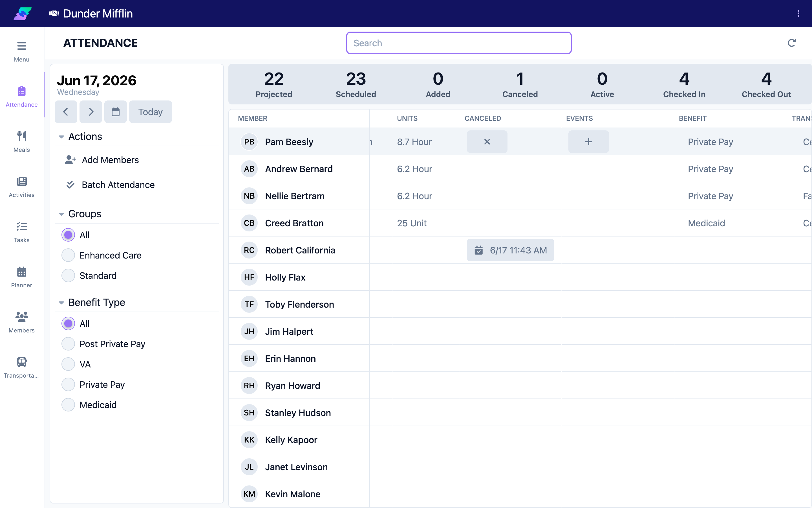Go to next day arrow
The width and height of the screenshot is (812, 508).
point(91,112)
